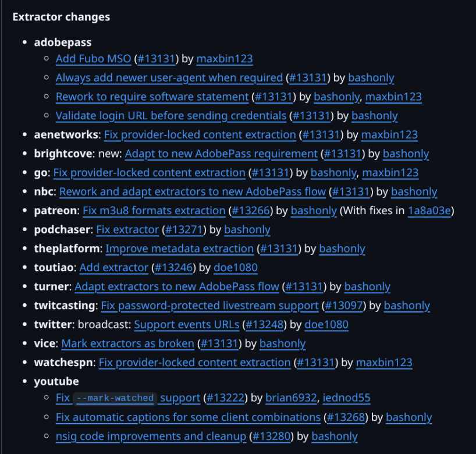The height and width of the screenshot is (454, 476).
Task: Click "Fix m3u8 formats extraction" link
Action: click(x=154, y=211)
